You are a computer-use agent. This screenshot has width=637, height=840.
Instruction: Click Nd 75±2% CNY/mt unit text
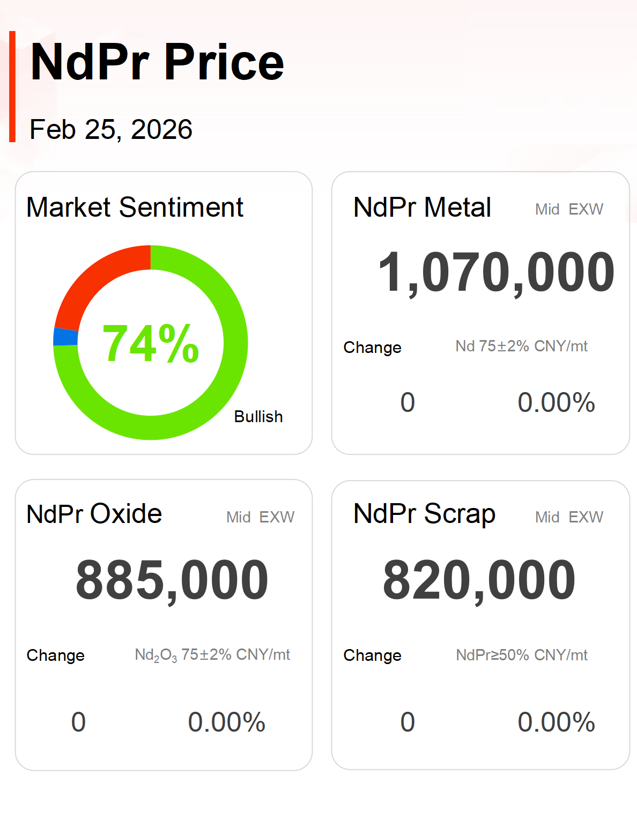pos(521,347)
